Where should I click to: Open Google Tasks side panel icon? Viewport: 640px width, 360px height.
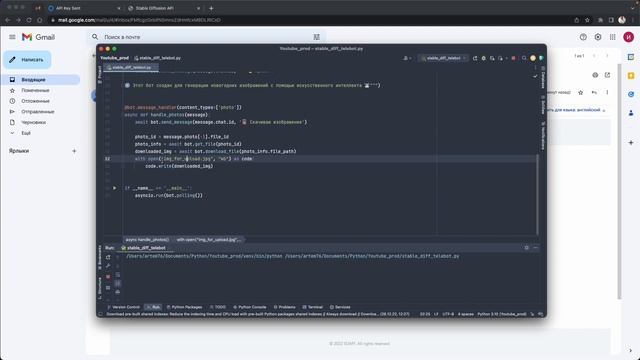(x=631, y=94)
